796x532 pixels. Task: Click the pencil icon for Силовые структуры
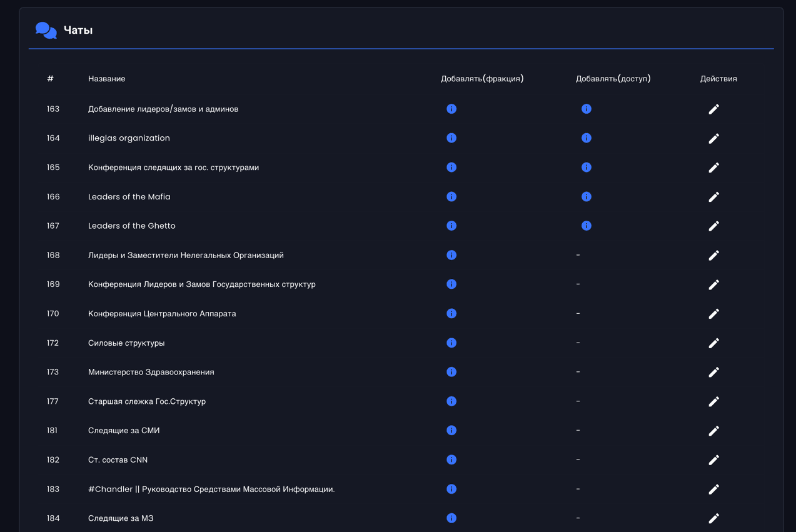713,343
